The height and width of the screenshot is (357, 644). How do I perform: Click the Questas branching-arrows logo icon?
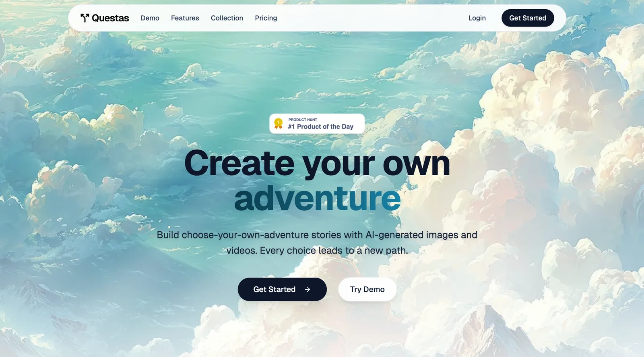click(85, 18)
